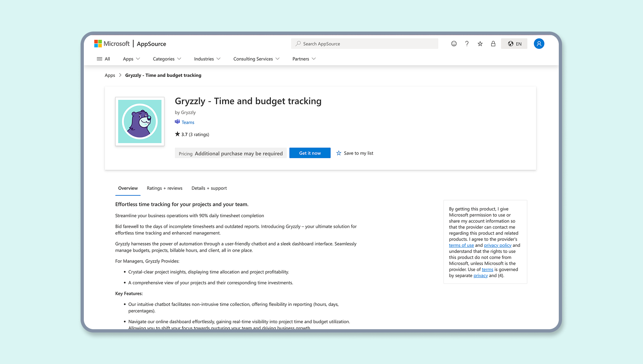Expand the Consulting Services dropdown
This screenshot has height=364, width=643.
pyautogui.click(x=256, y=59)
